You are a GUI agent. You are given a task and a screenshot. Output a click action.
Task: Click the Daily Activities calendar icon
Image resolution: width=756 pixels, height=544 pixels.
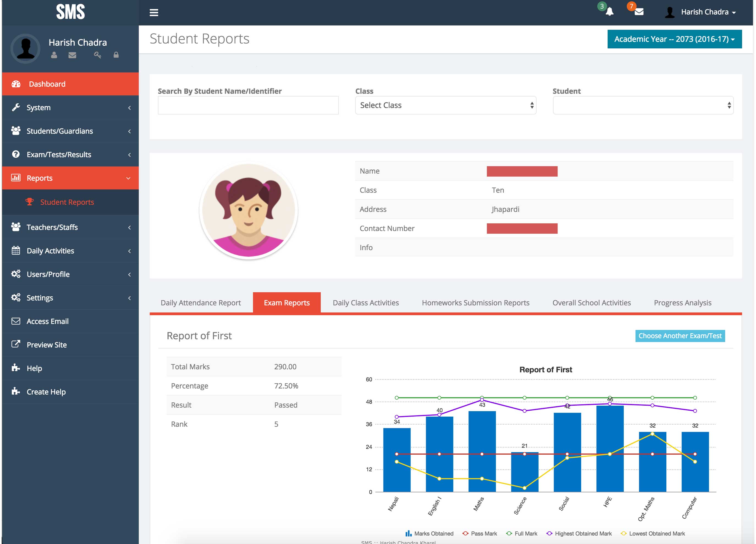coord(16,251)
